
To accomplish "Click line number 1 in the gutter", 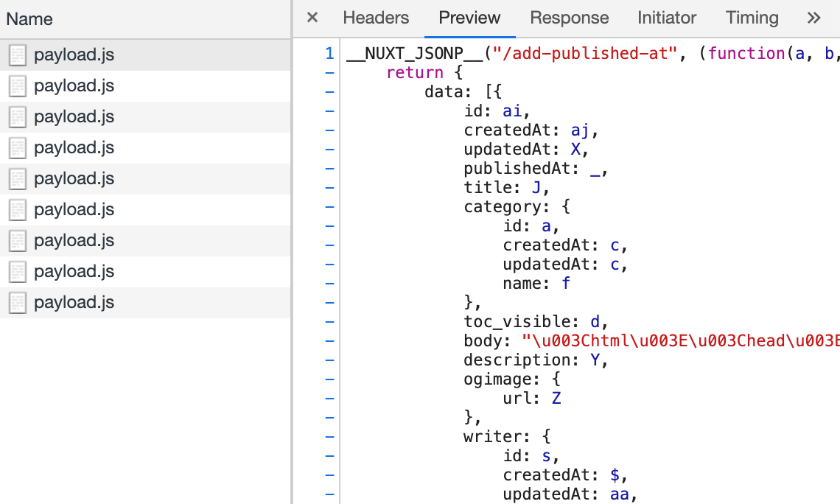I will point(329,54).
